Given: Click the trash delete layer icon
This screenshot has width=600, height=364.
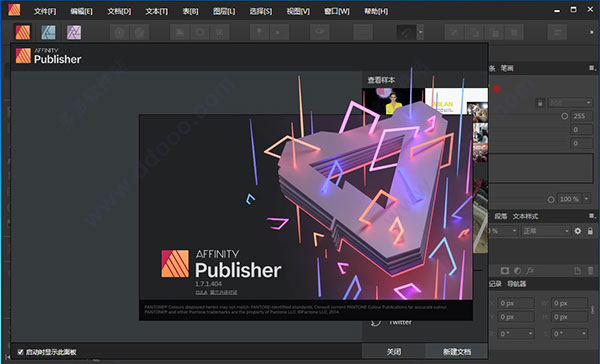Looking at the screenshot, I should click(x=591, y=271).
